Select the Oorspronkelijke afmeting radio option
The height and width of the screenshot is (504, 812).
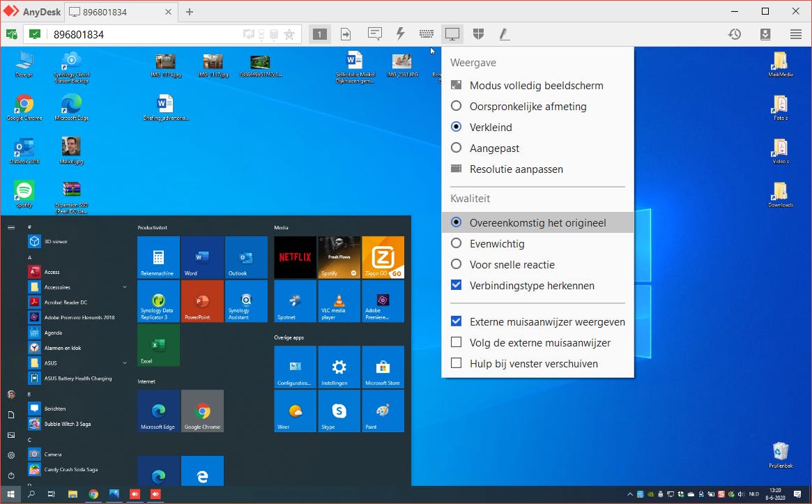tap(528, 107)
